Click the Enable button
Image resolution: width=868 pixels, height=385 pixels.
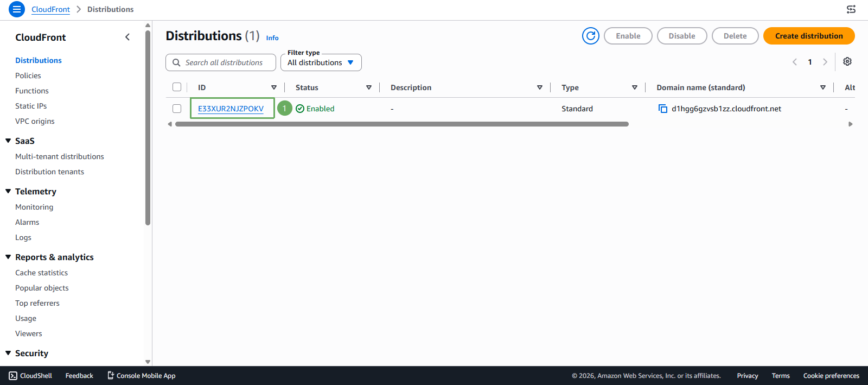[628, 36]
